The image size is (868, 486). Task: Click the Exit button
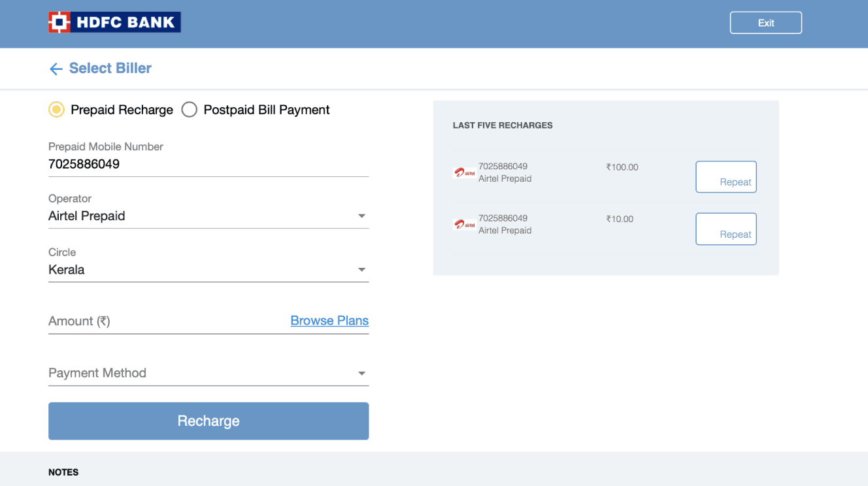click(766, 23)
